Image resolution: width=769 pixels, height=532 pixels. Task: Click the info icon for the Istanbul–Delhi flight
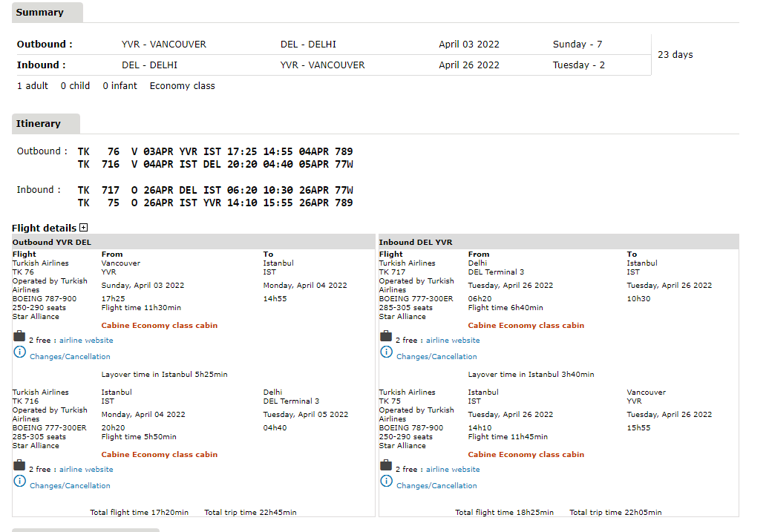tap(20, 482)
